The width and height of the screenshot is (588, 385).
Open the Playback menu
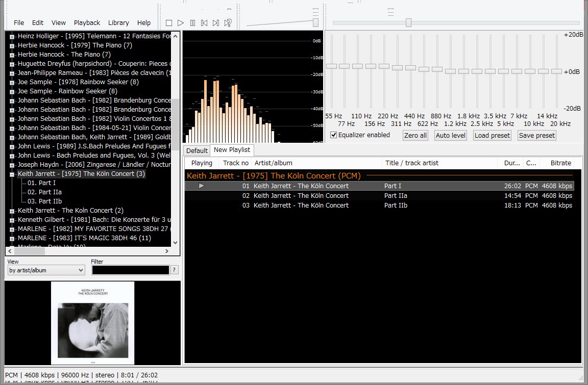click(87, 23)
